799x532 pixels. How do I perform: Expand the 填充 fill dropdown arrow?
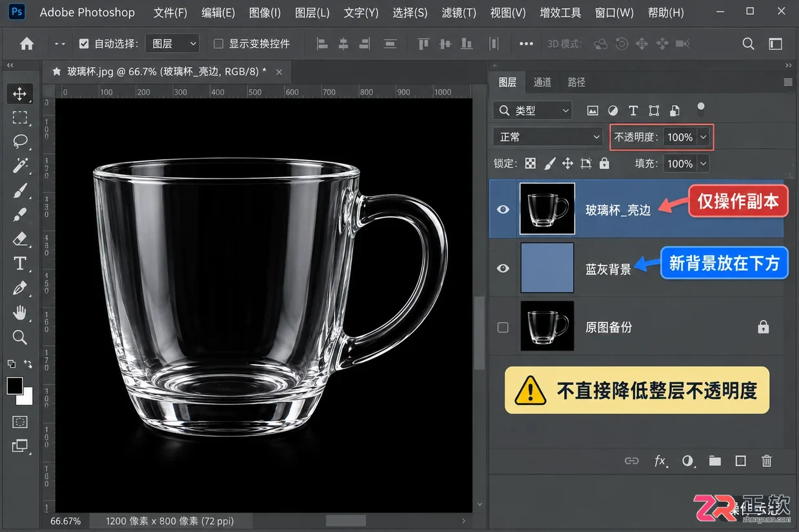point(703,164)
